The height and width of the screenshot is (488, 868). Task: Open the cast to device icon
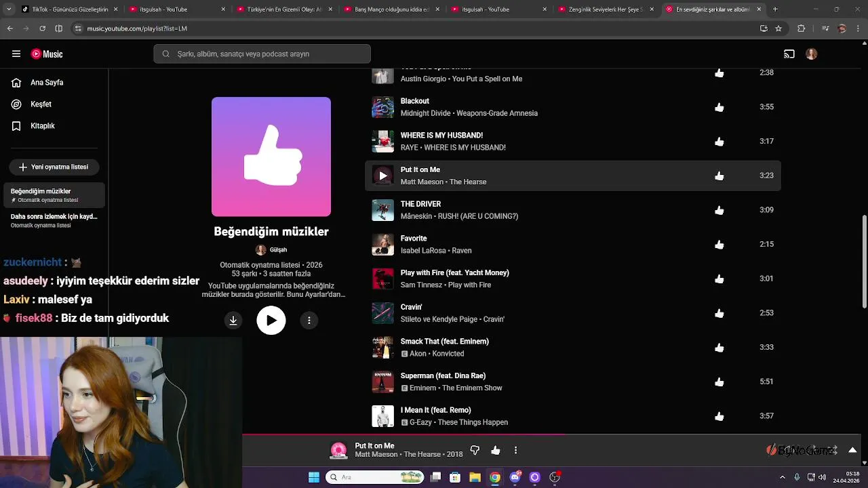(x=789, y=54)
